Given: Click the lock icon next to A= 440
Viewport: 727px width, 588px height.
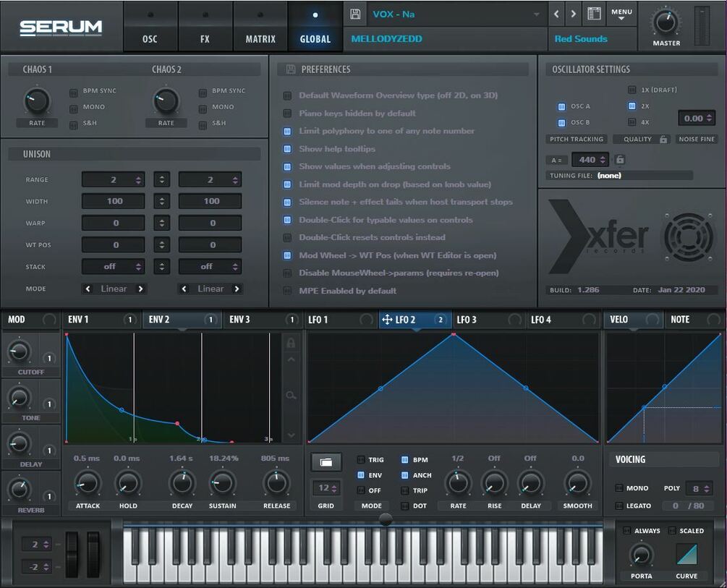Looking at the screenshot, I should coord(620,160).
